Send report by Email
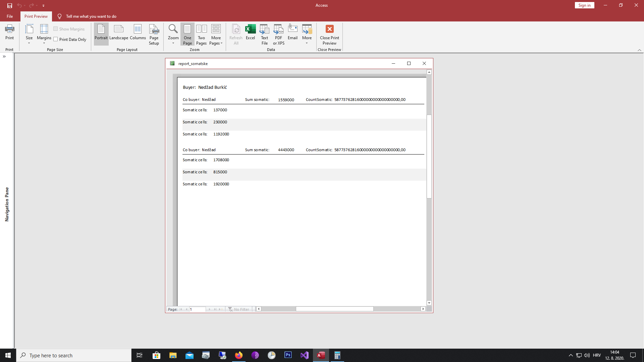The height and width of the screenshot is (362, 644). (x=292, y=32)
